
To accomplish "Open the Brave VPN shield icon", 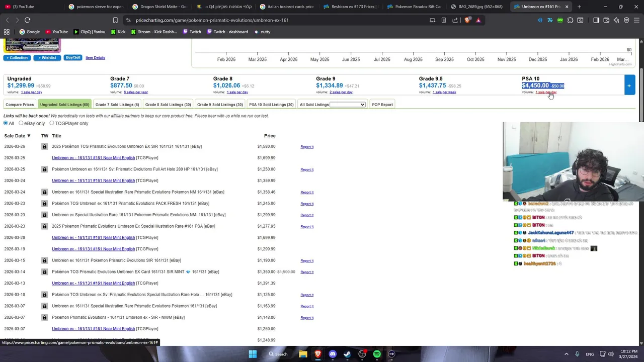I will tap(626, 20).
